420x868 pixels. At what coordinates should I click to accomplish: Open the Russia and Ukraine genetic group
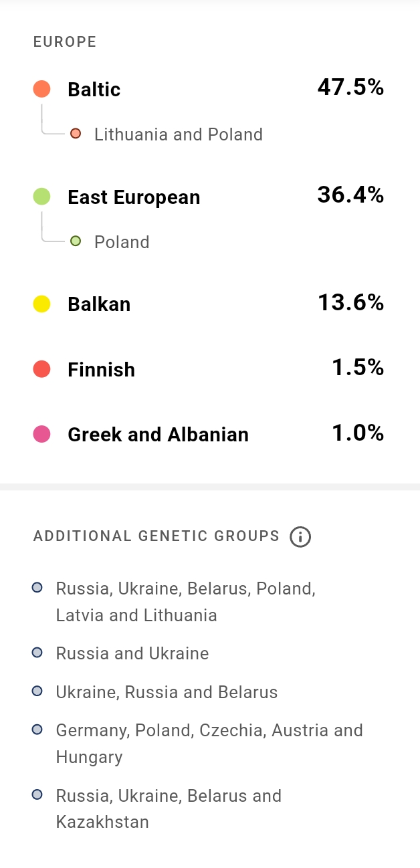[x=132, y=653]
